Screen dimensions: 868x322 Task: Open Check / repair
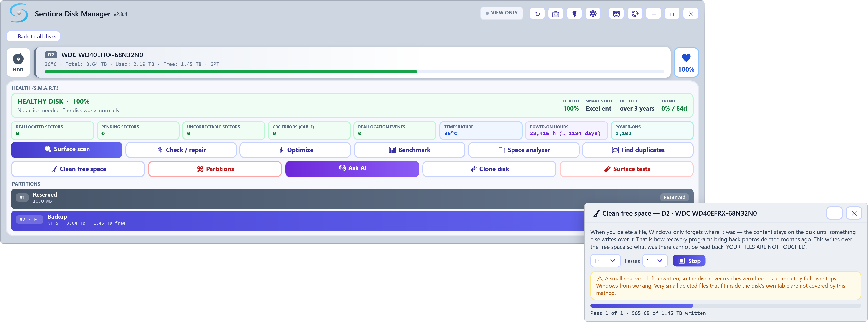click(x=181, y=150)
